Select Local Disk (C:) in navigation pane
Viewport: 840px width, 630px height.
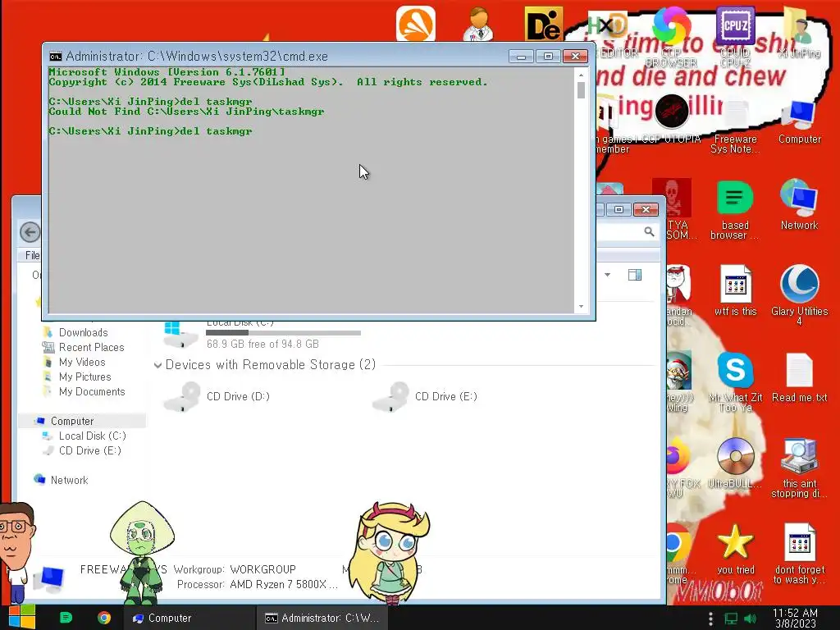(92, 436)
